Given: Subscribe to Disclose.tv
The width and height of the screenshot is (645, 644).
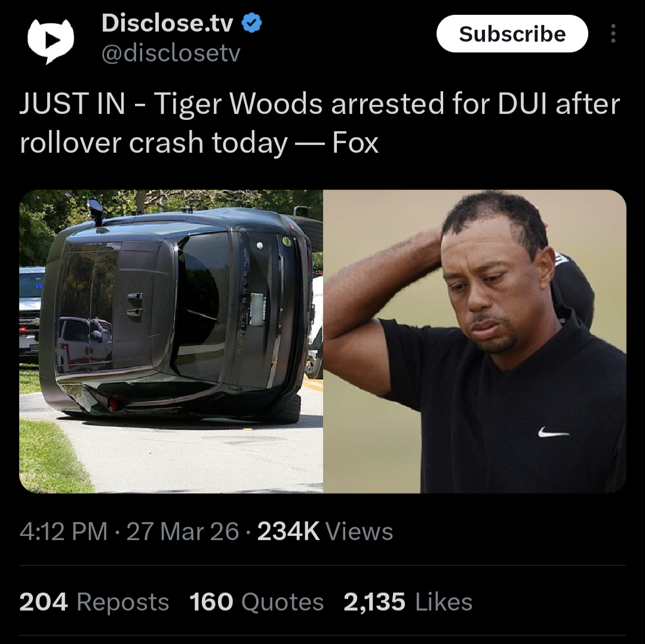Looking at the screenshot, I should [x=512, y=33].
